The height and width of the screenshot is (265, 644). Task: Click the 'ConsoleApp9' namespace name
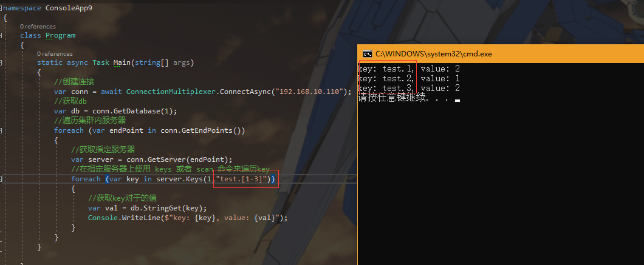tap(69, 8)
